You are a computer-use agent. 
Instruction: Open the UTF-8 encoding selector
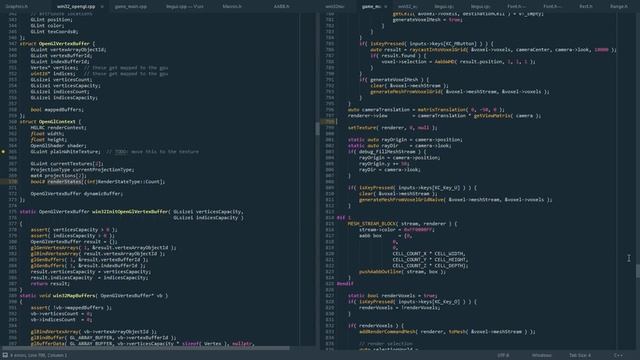click(x=503, y=355)
